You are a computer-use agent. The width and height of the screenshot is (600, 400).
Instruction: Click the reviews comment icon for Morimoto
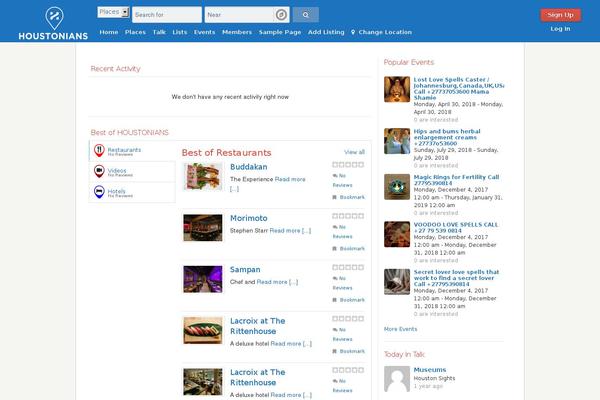335,227
